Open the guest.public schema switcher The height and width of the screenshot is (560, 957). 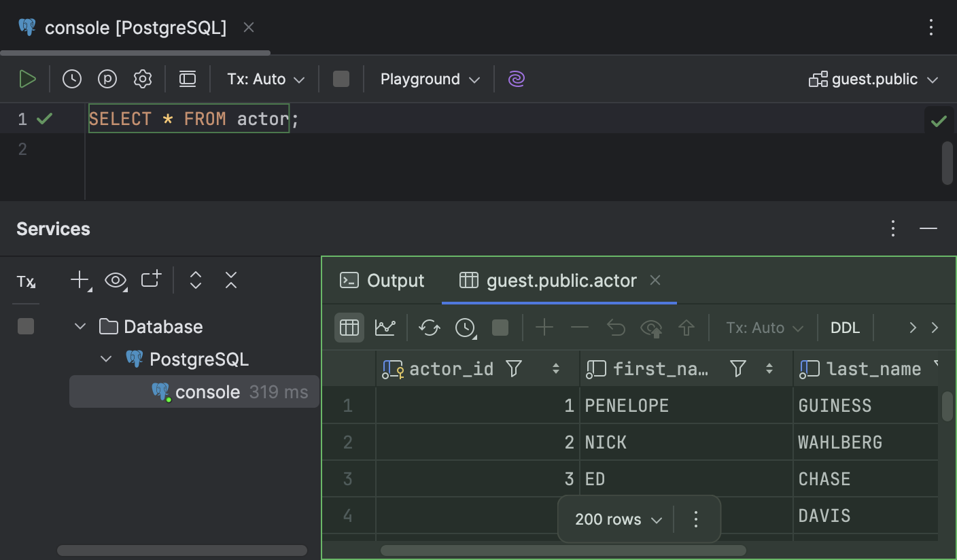point(873,79)
